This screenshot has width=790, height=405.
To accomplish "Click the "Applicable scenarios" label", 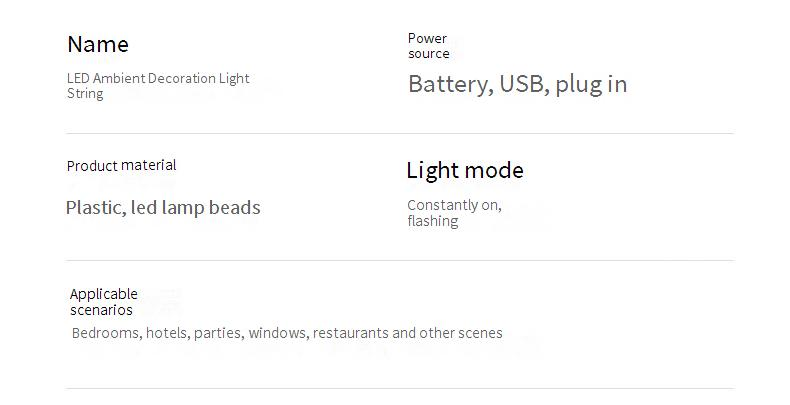I will click(x=104, y=301).
